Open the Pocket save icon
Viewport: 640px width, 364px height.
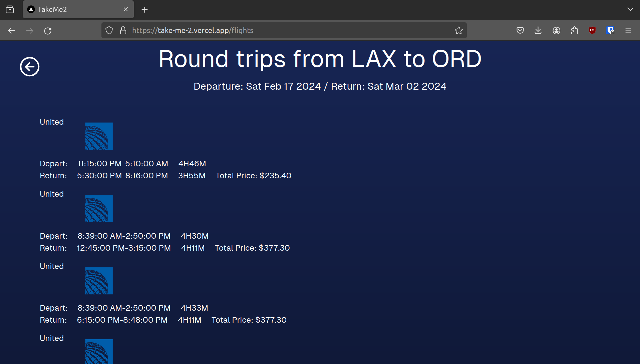520,31
